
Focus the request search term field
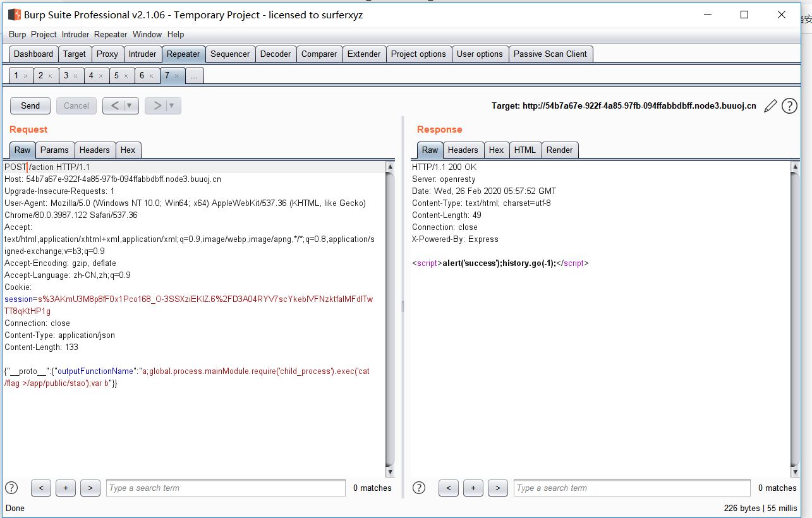click(x=226, y=488)
